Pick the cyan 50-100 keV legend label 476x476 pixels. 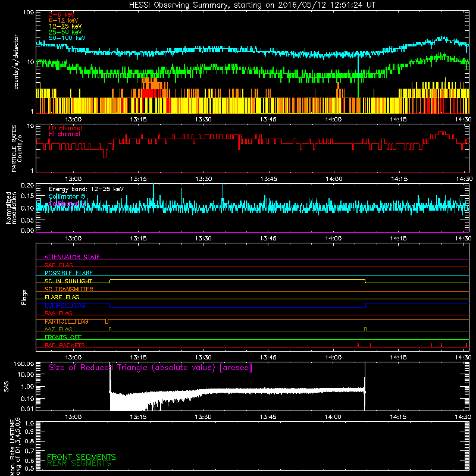(x=67, y=38)
